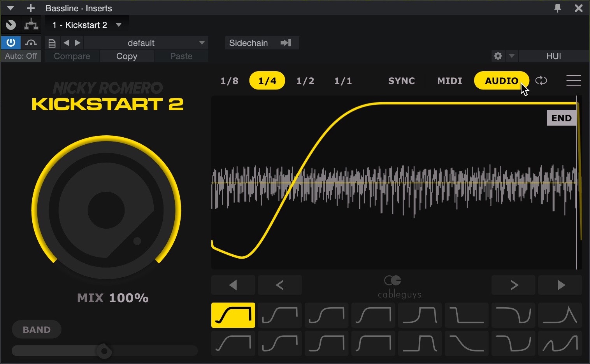This screenshot has height=364, width=590.
Task: Go to the first preset bank with the solid left arrow
Action: (233, 285)
